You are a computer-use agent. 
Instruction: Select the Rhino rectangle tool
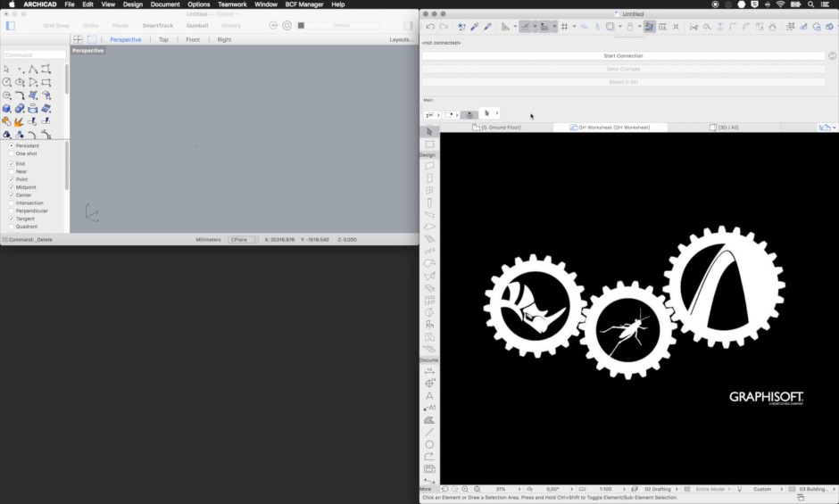[x=46, y=82]
